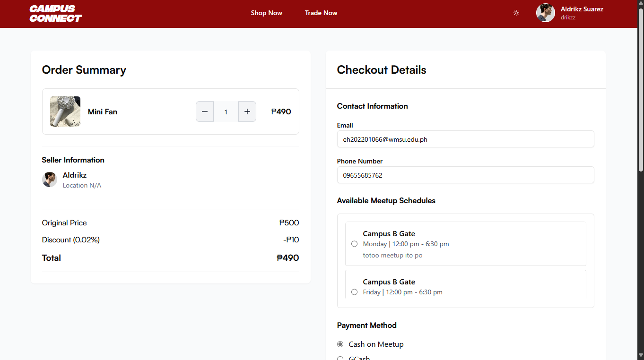Screen dimensions: 644x360
Task: Select Monday Campus B Gate meetup schedule
Action: [355, 244]
